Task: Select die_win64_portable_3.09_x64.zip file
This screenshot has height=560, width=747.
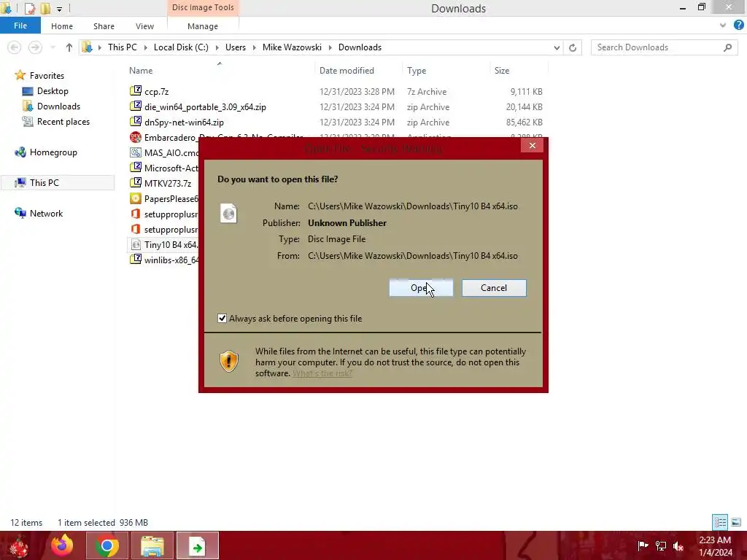Action: 205,107
